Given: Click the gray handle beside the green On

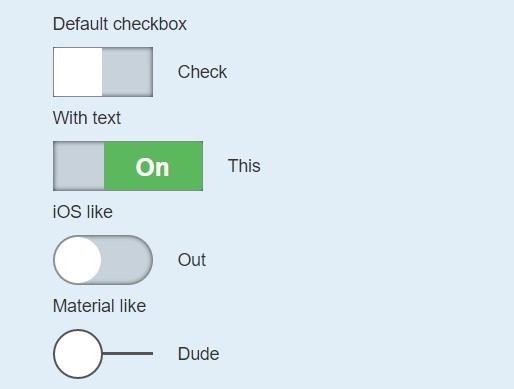Looking at the screenshot, I should point(79,166).
